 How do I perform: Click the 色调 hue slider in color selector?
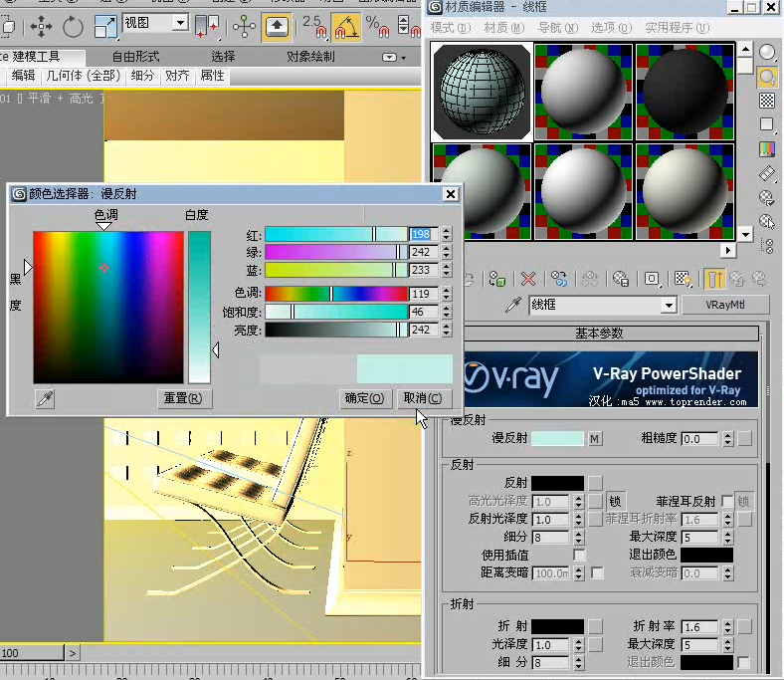click(336, 294)
